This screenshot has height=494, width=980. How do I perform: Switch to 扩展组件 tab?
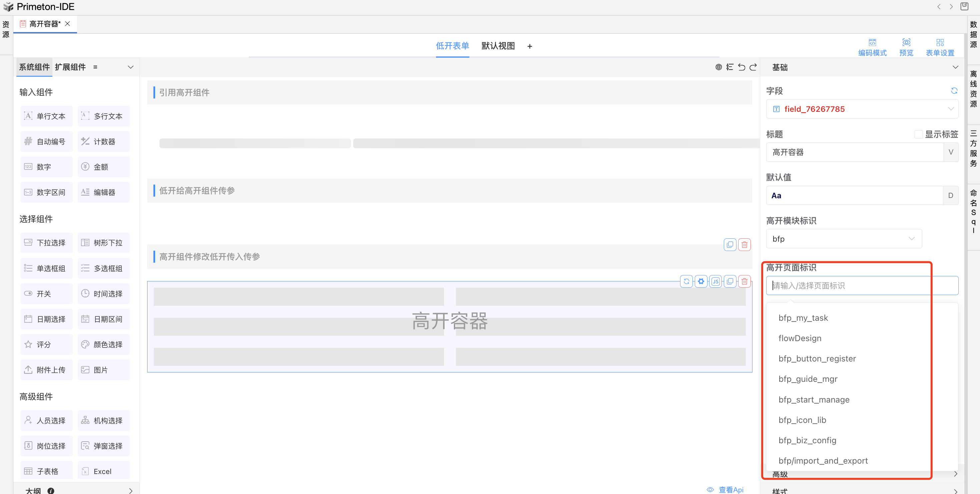coord(70,67)
